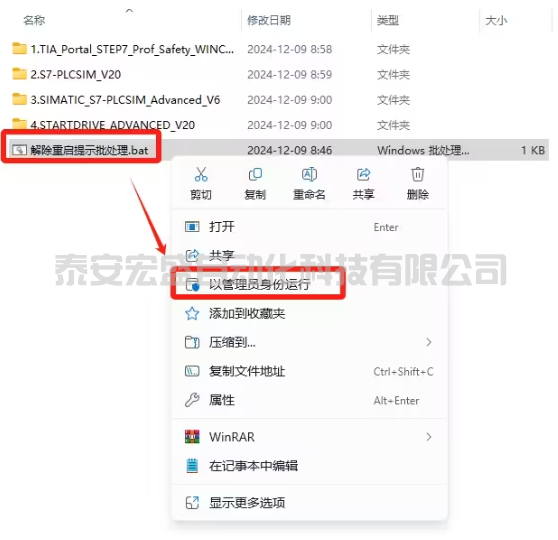The image size is (558, 540).
Task: Select 解除重启提示批处理.bat file
Action: 89,150
